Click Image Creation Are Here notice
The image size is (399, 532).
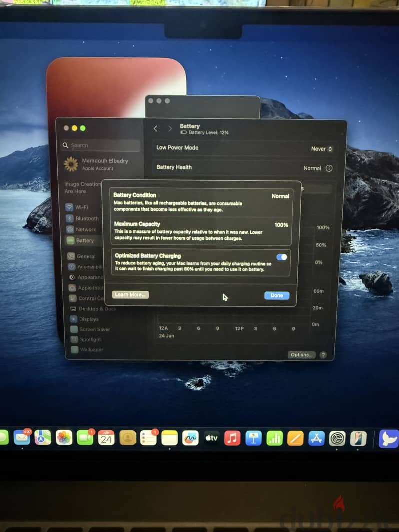[82, 188]
